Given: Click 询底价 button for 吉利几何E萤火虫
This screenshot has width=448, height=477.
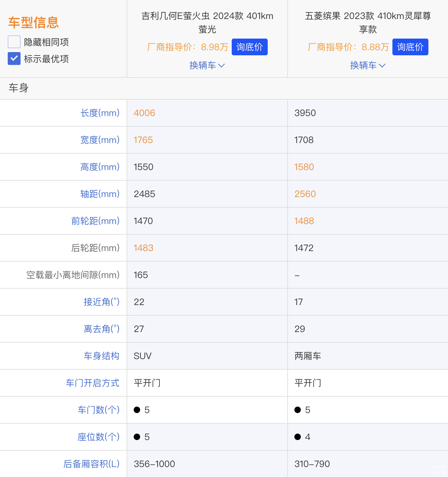Looking at the screenshot, I should [x=250, y=47].
